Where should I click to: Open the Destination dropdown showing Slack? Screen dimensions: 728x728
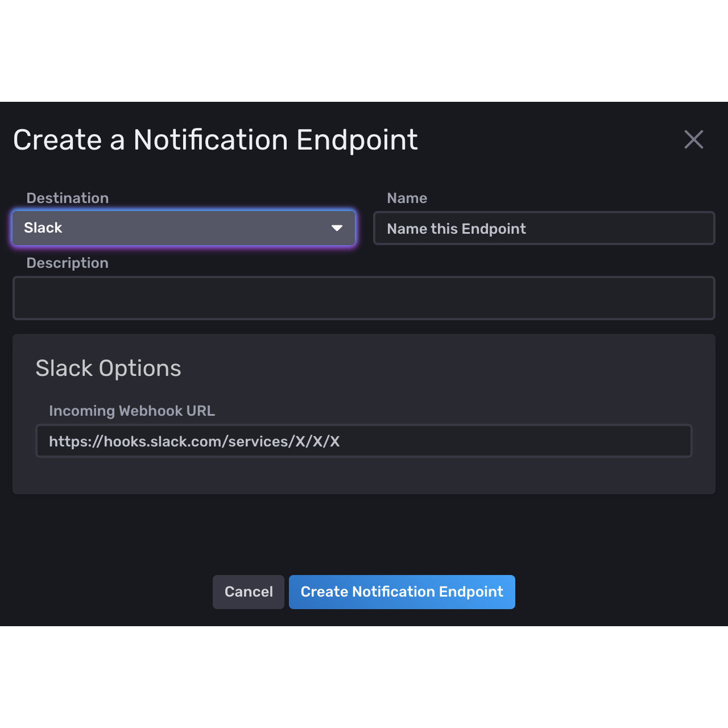(184, 228)
